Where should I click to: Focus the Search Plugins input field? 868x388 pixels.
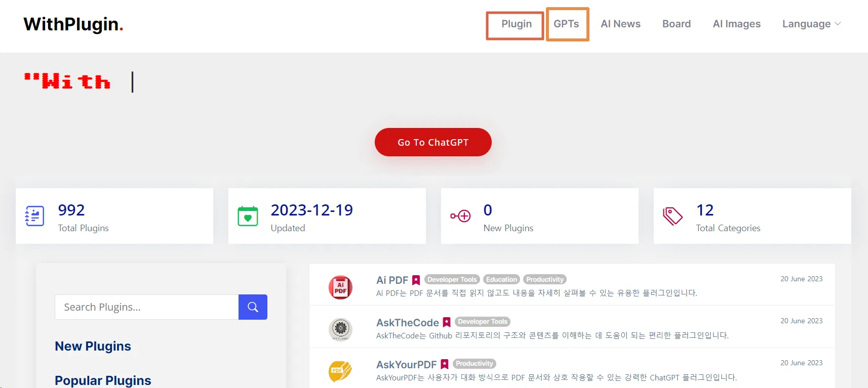click(146, 307)
